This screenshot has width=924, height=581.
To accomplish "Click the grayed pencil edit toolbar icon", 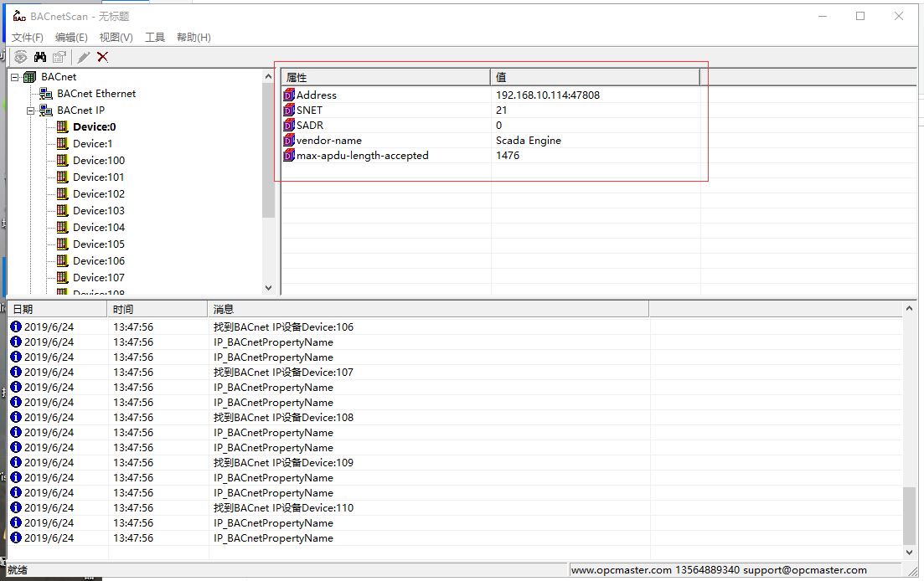I will click(84, 57).
